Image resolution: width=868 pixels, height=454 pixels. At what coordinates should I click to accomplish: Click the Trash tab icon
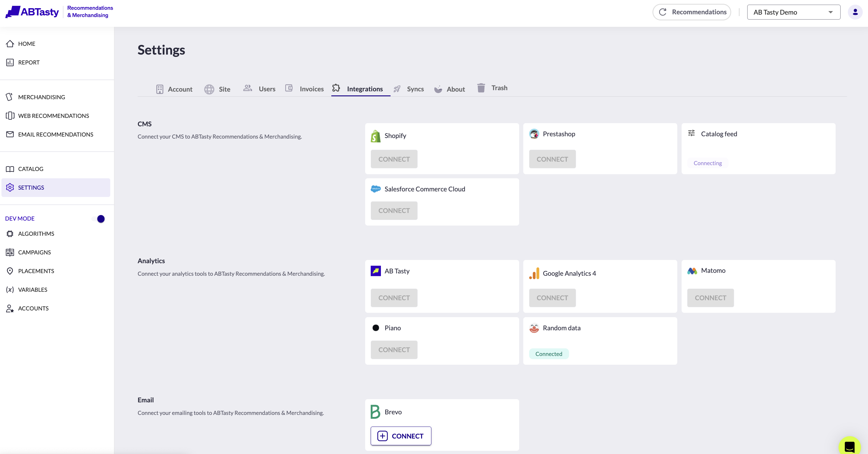(481, 88)
